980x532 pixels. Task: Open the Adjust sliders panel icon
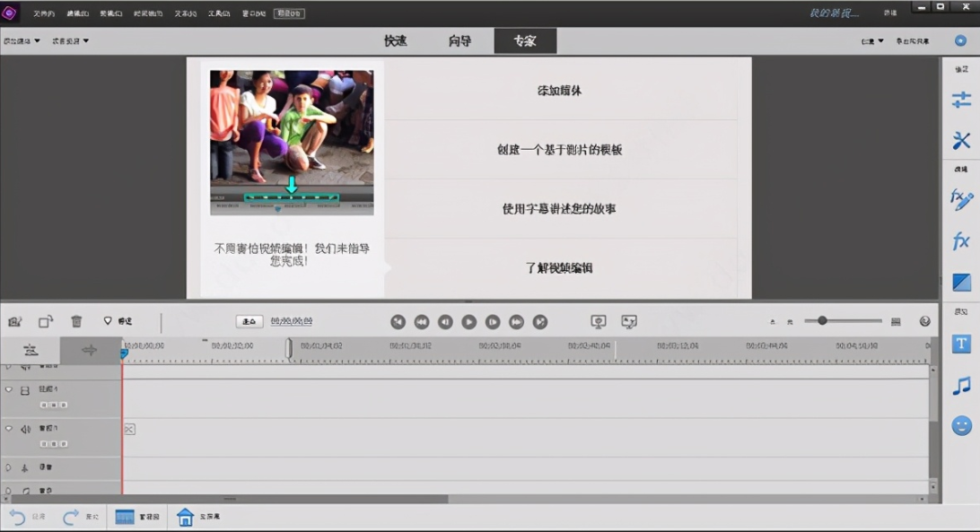[961, 100]
